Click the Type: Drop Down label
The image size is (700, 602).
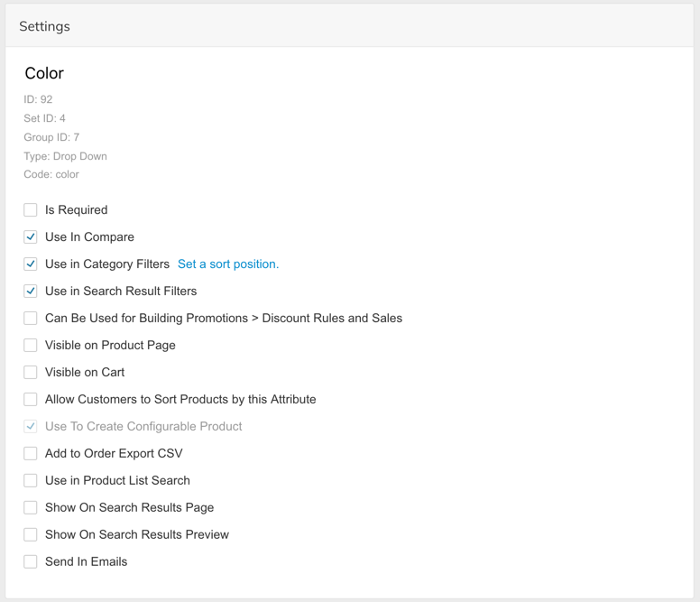click(65, 156)
